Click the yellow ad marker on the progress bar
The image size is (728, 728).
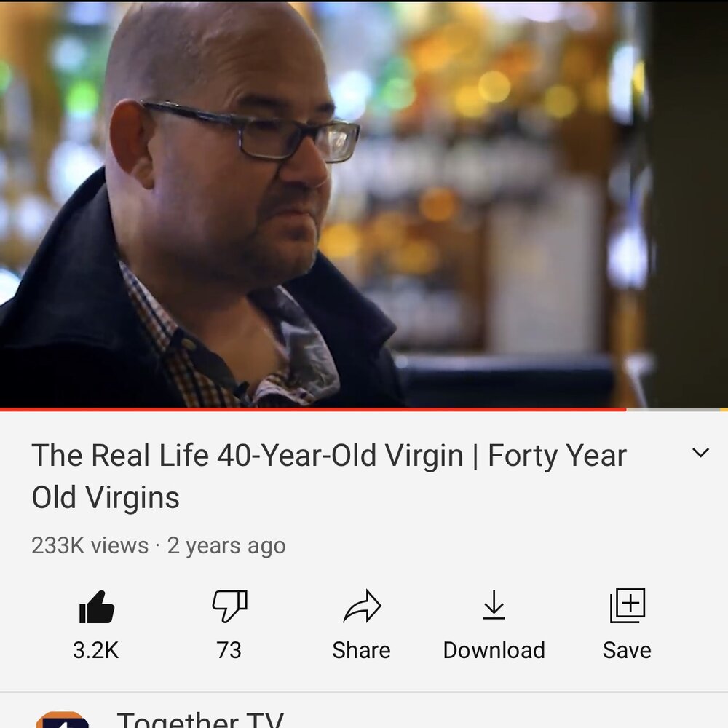724,409
